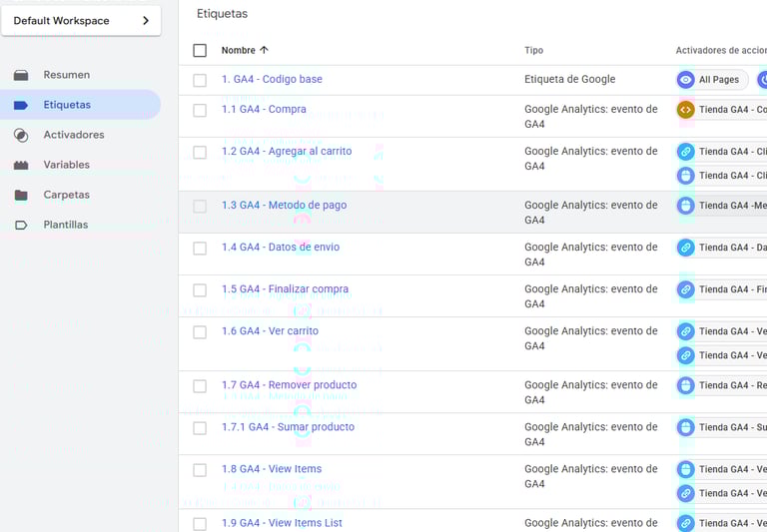
Task: Click the orange custom event icon for Compra
Action: [686, 110]
